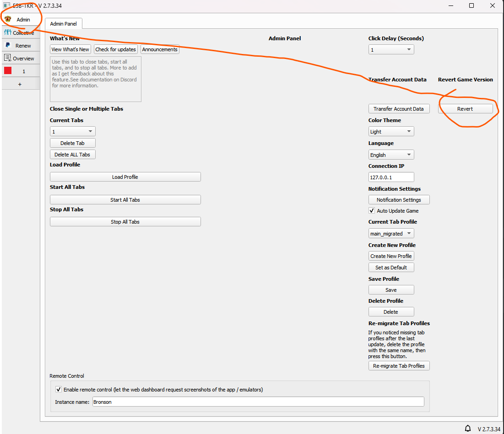The image size is (504, 434).
Task: Toggle Enable remote control checkbox
Action: tap(59, 389)
